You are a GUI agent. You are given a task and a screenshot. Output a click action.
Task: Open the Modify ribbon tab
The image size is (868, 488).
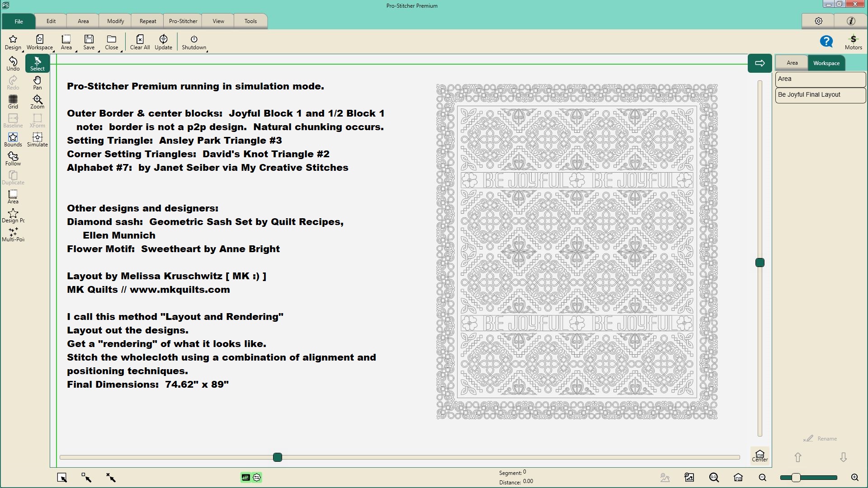[x=115, y=21]
